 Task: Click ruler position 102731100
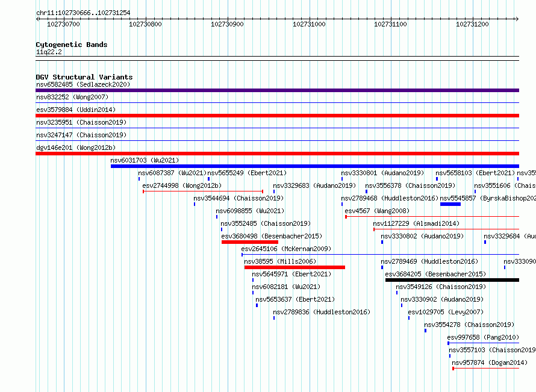391,24
